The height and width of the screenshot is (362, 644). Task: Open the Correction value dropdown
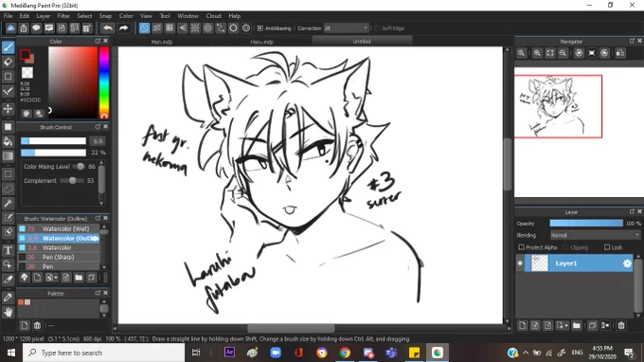[x=346, y=27]
